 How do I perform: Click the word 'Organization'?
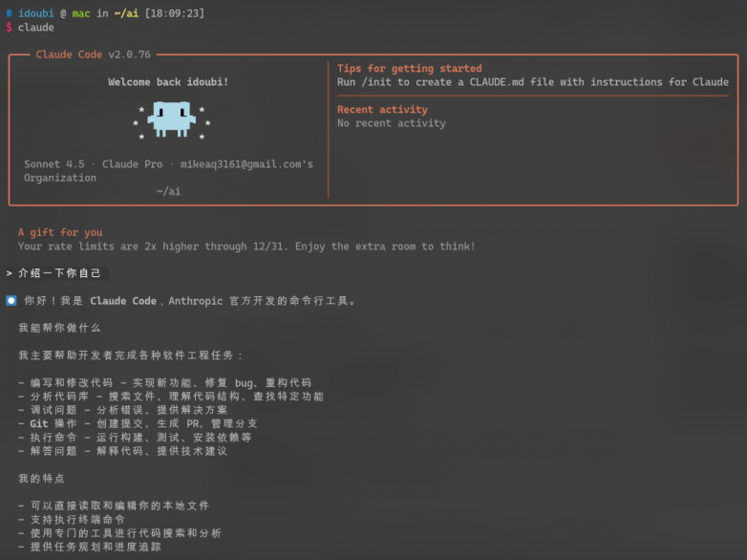[x=60, y=179]
